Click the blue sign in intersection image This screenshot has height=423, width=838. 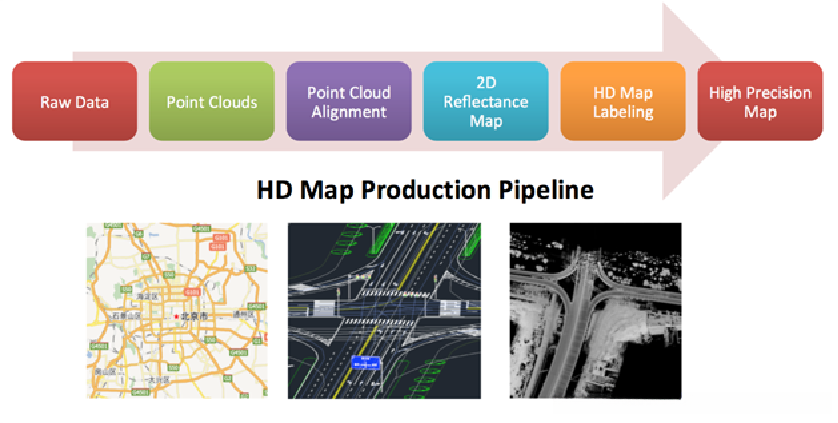click(x=366, y=362)
